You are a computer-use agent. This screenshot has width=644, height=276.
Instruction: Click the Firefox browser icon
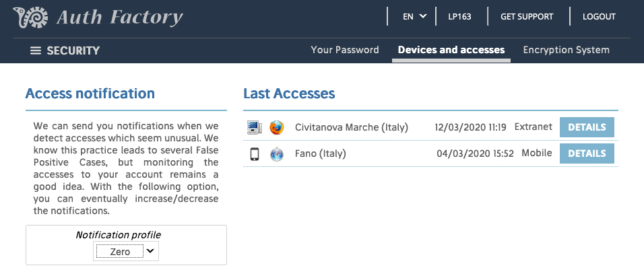(277, 127)
